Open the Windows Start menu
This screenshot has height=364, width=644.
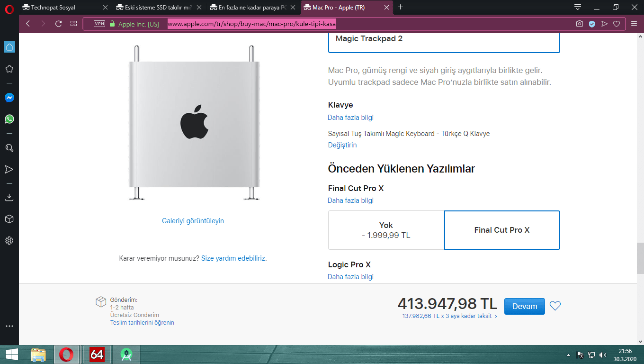point(11,355)
